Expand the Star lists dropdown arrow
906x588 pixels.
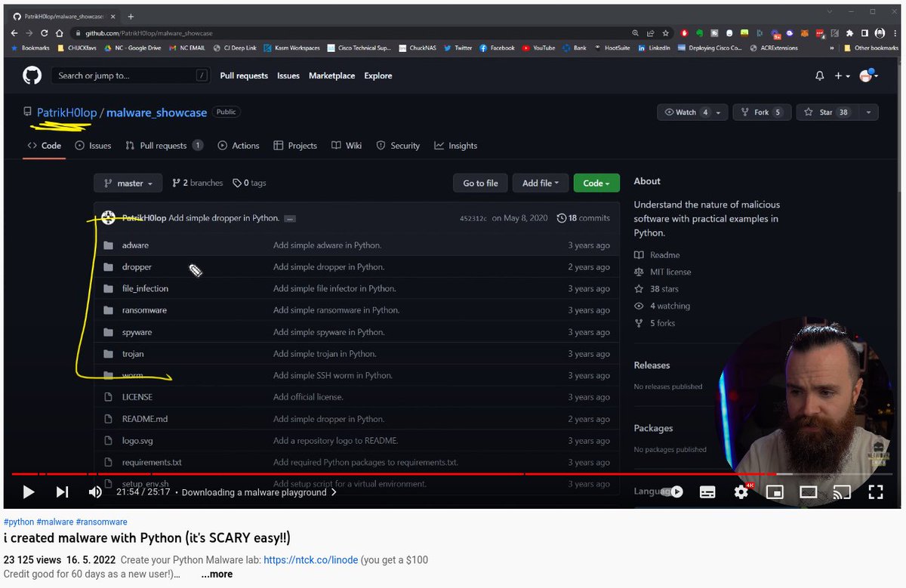868,112
